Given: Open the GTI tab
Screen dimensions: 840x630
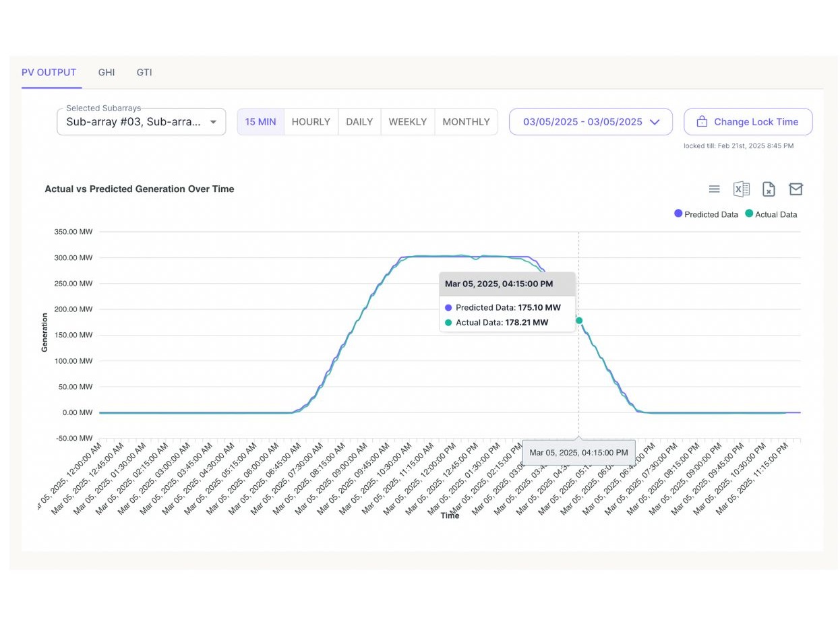Looking at the screenshot, I should [x=144, y=72].
